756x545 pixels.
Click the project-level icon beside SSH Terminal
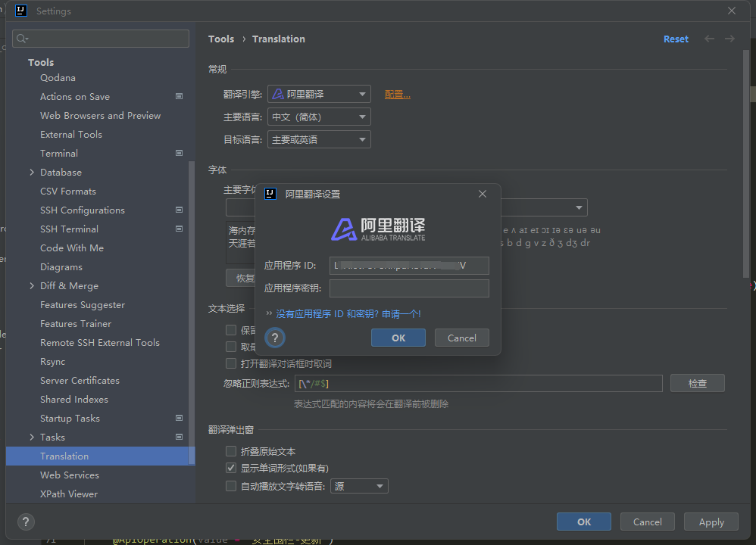click(x=179, y=229)
